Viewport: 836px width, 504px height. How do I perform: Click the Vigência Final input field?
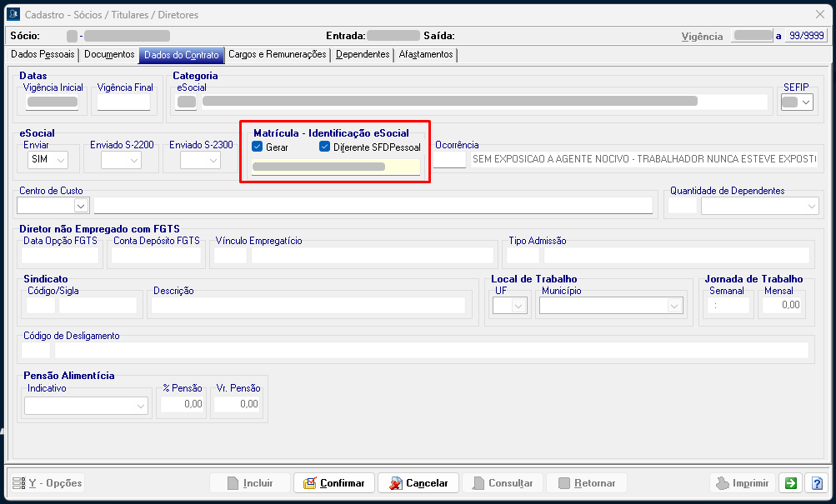[x=123, y=102]
